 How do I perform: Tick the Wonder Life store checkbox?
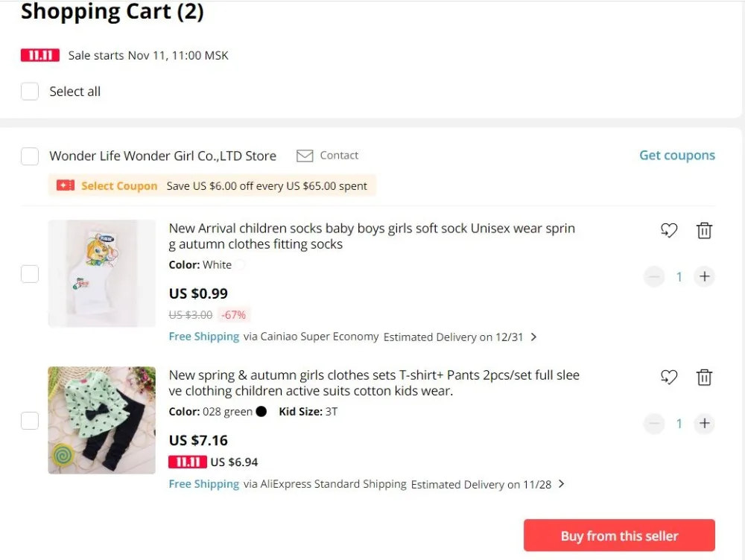(30, 156)
